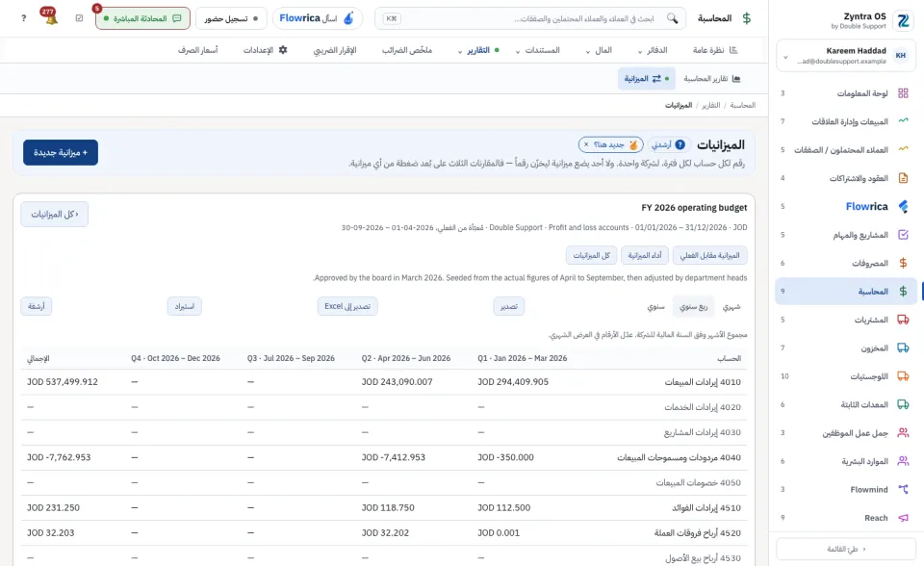Click the Archive button (أرشفة)
The image size is (924, 566).
point(36,306)
